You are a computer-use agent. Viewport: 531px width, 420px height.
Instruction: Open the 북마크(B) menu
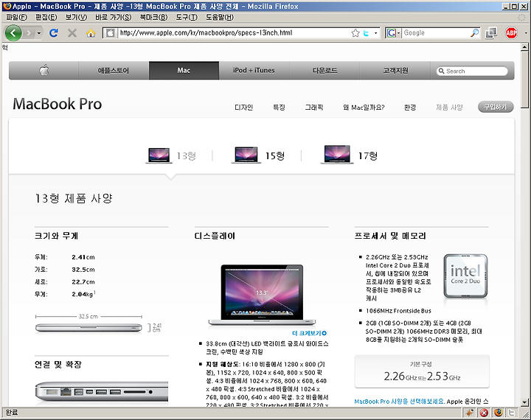click(153, 17)
